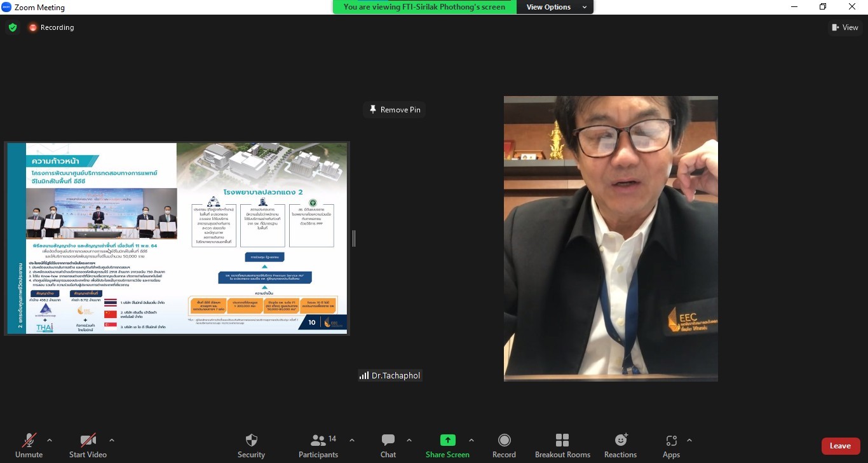The image size is (868, 463).
Task: Expand video options arrow beside Start Video
Action: point(112,440)
